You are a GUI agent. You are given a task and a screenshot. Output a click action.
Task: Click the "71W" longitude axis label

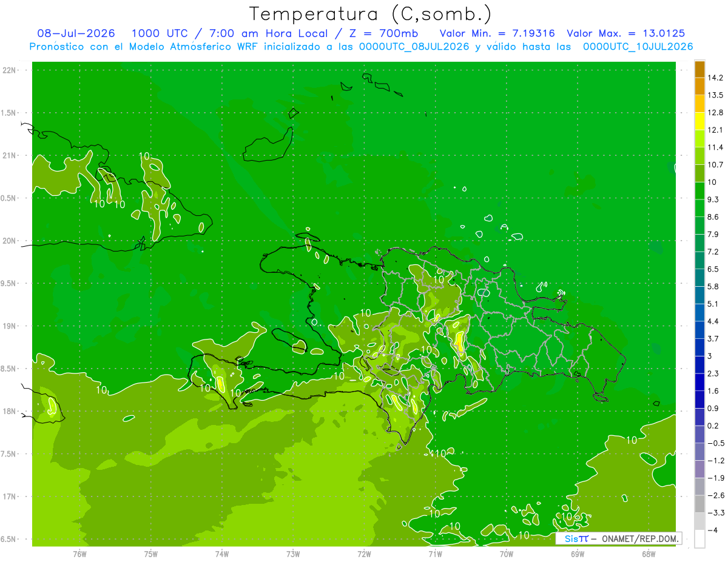[x=435, y=554]
